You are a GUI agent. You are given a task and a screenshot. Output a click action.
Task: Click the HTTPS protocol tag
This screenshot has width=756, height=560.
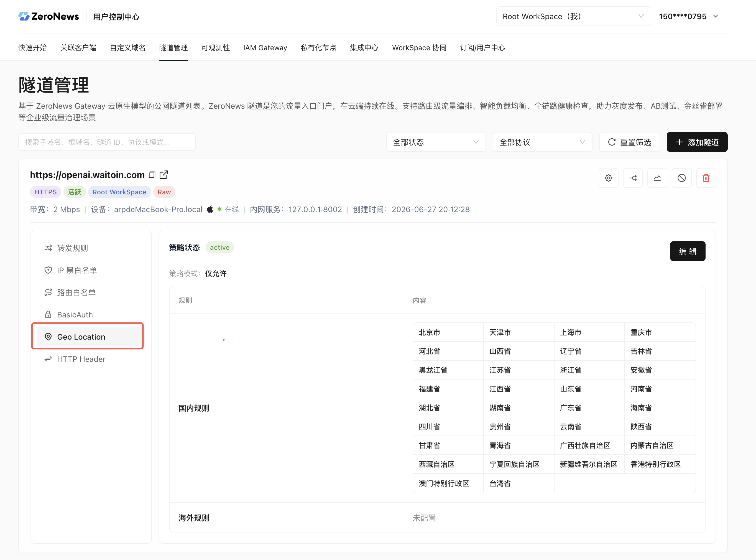[x=45, y=192]
